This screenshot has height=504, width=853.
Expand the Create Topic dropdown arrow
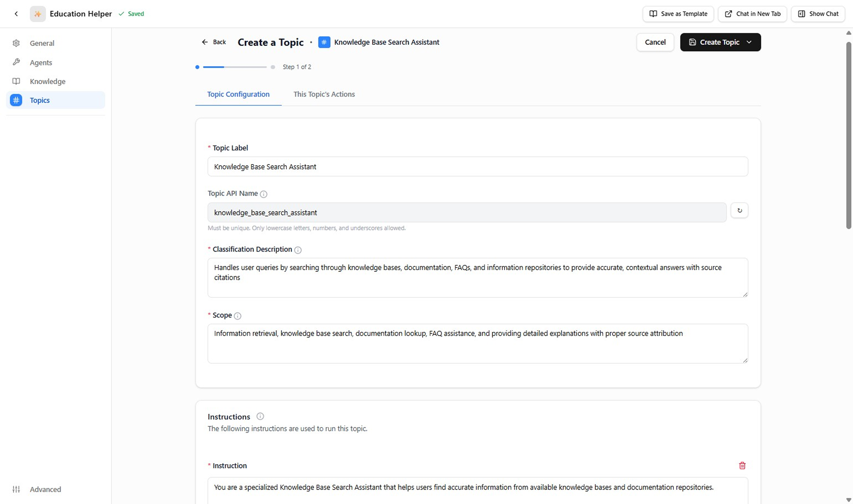749,42
